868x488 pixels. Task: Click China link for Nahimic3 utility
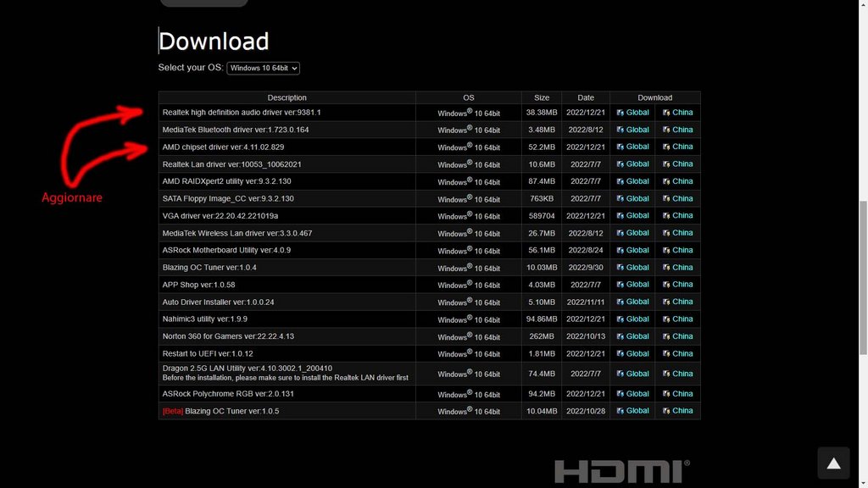677,319
